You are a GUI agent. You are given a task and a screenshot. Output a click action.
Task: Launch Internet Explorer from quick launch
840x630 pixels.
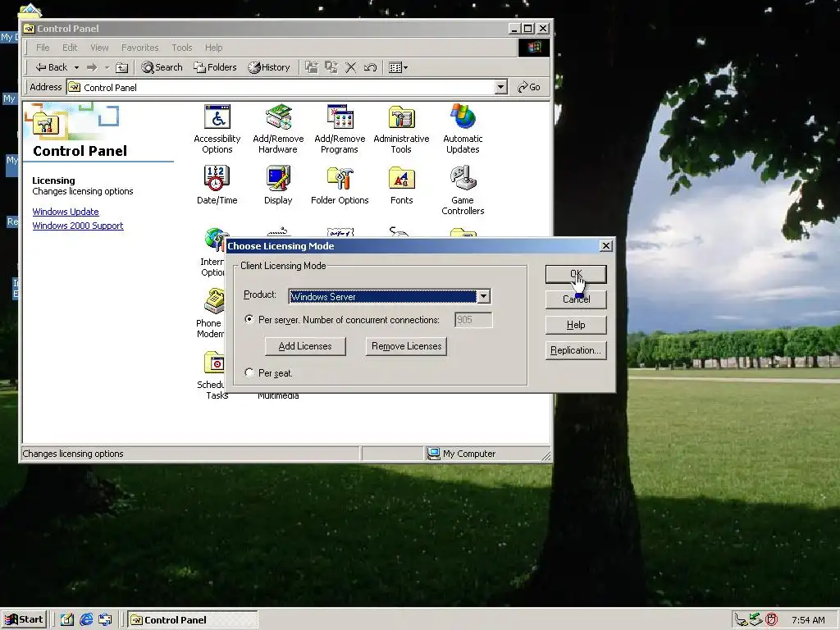[85, 620]
